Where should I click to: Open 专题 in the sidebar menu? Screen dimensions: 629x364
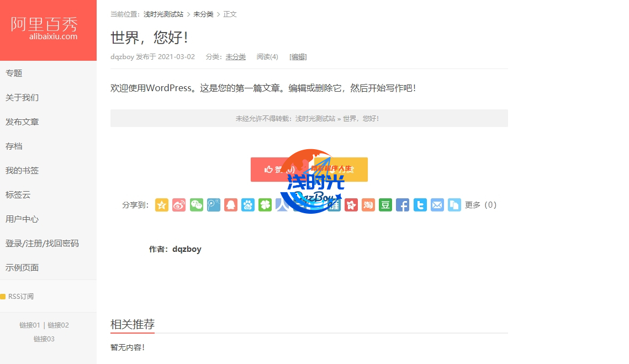coord(14,73)
